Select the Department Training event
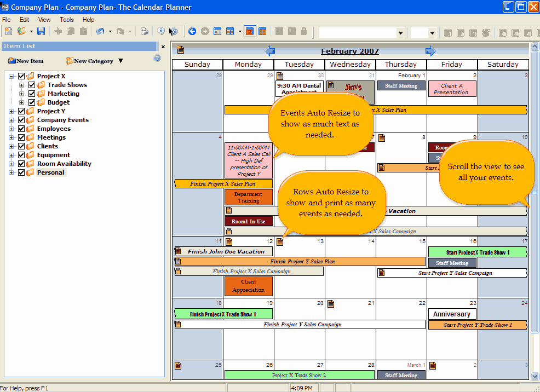 click(x=248, y=197)
